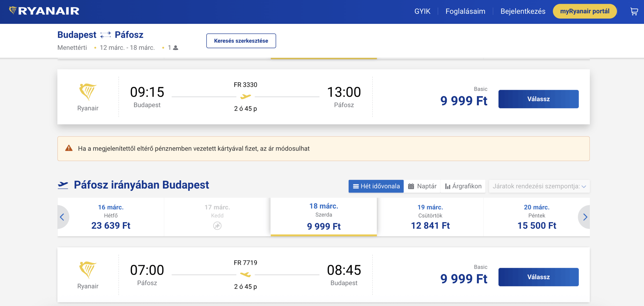Enable the Árgrafikon view
This screenshot has height=306, width=644.
point(463,186)
